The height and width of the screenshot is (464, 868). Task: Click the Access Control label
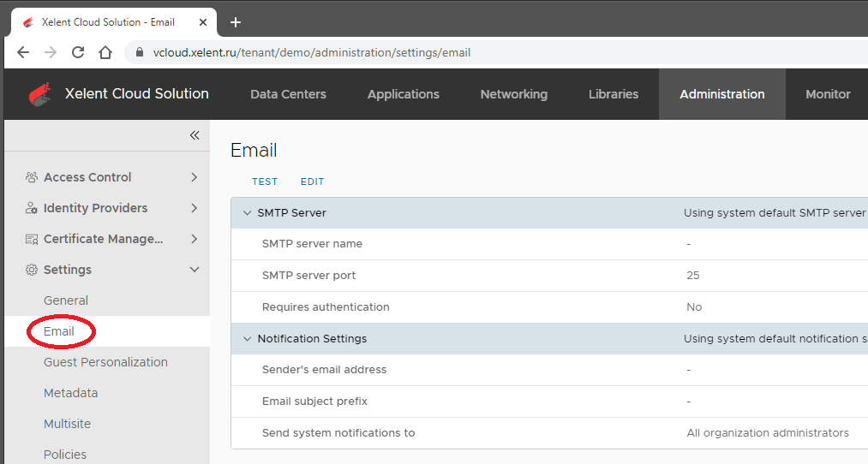tap(87, 177)
